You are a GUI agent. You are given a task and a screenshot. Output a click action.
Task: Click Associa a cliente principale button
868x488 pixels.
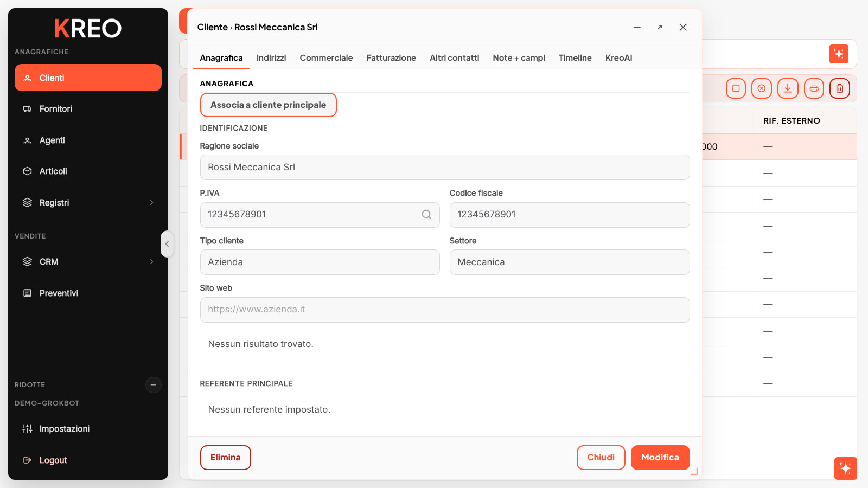tap(269, 105)
